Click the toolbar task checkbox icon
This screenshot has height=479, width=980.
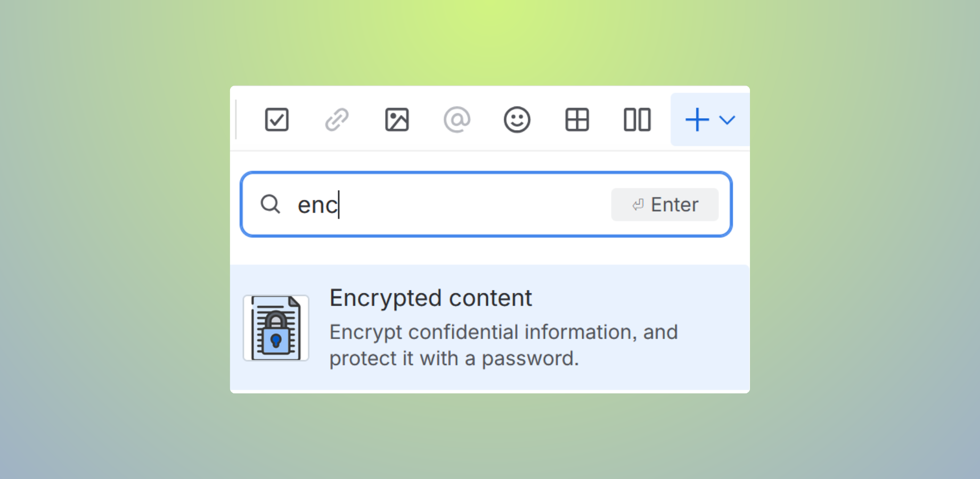pyautogui.click(x=276, y=120)
